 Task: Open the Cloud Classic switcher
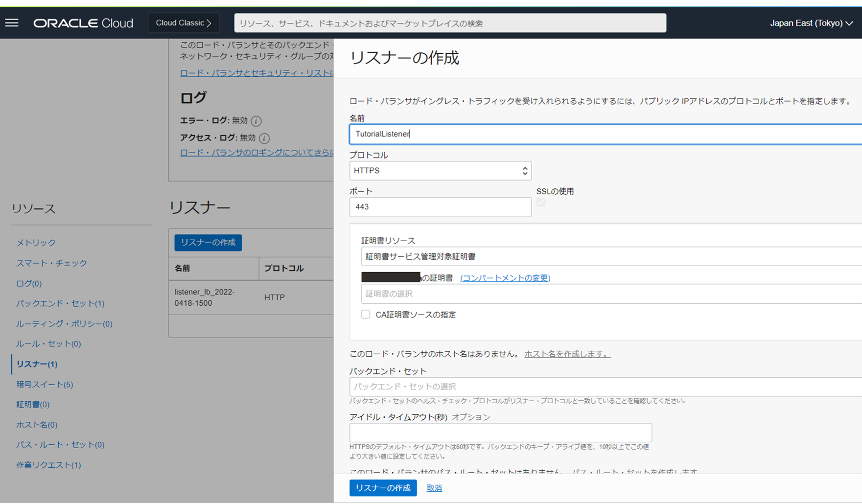click(183, 23)
